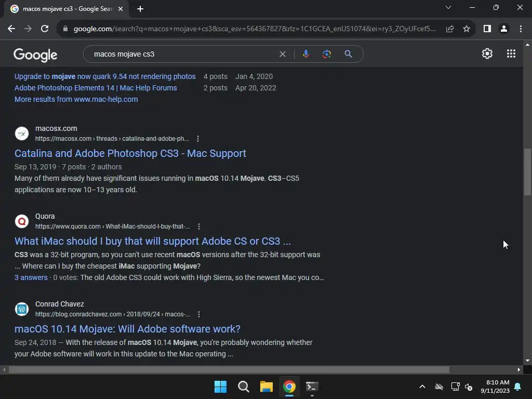Open Google quick settings gear
The image size is (532, 399).
pyautogui.click(x=487, y=54)
